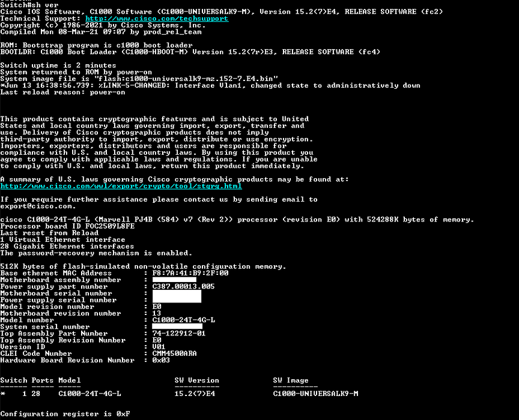Select Hardware Board Revision Number 0x03
519x420 pixels.
point(161,360)
